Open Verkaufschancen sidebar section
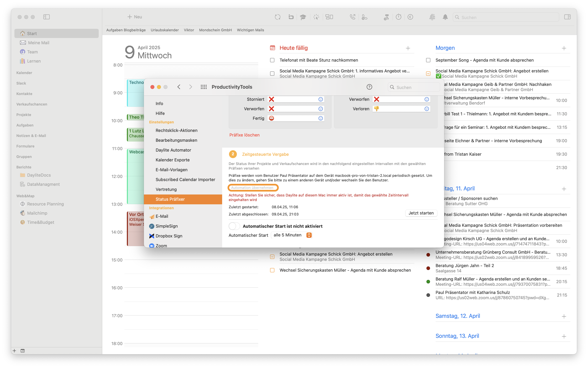Image resolution: width=588 pixels, height=368 pixels. click(32, 104)
